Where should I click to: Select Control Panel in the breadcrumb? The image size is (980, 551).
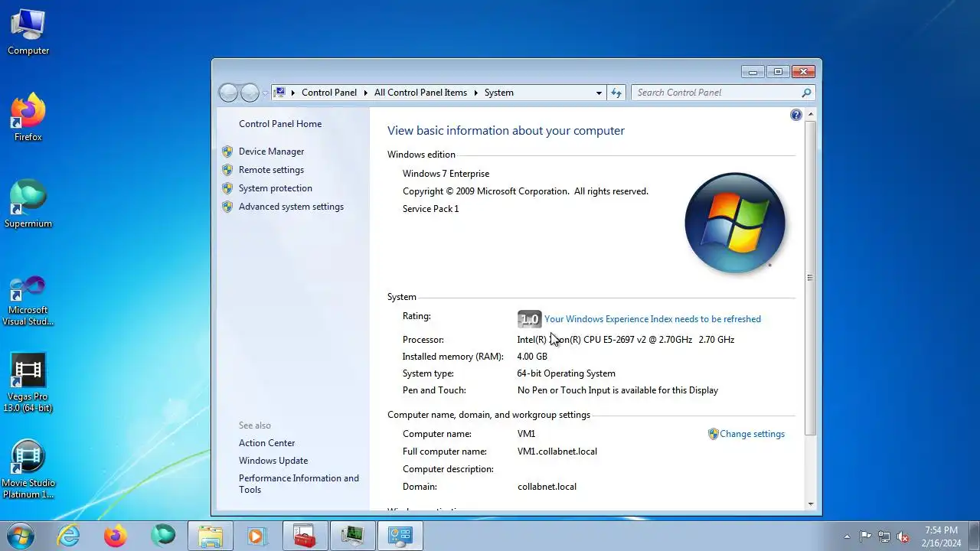[329, 93]
